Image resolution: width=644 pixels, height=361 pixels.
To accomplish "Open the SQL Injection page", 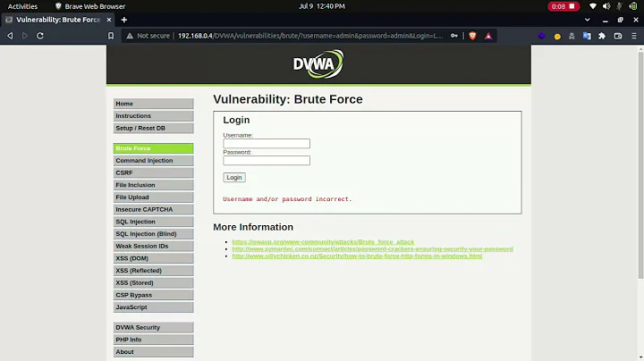I will pos(153,222).
